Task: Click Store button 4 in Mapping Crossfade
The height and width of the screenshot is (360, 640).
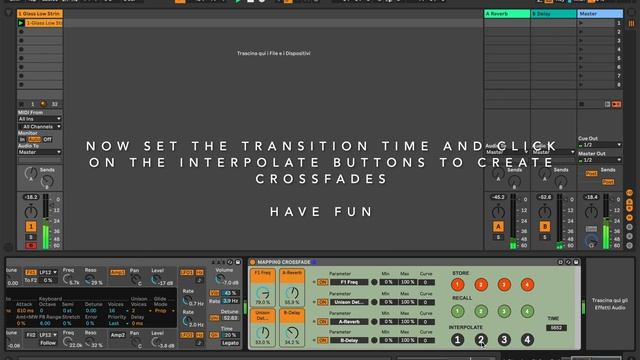Action: coord(527,284)
